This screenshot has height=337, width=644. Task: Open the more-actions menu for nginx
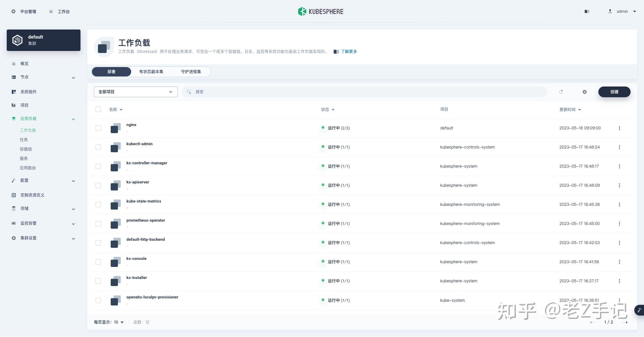tap(620, 128)
